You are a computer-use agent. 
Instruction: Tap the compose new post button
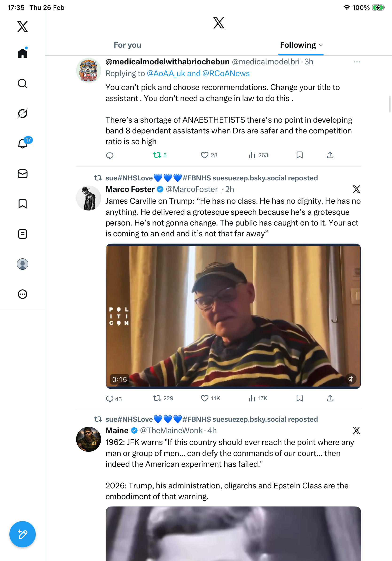point(23,534)
